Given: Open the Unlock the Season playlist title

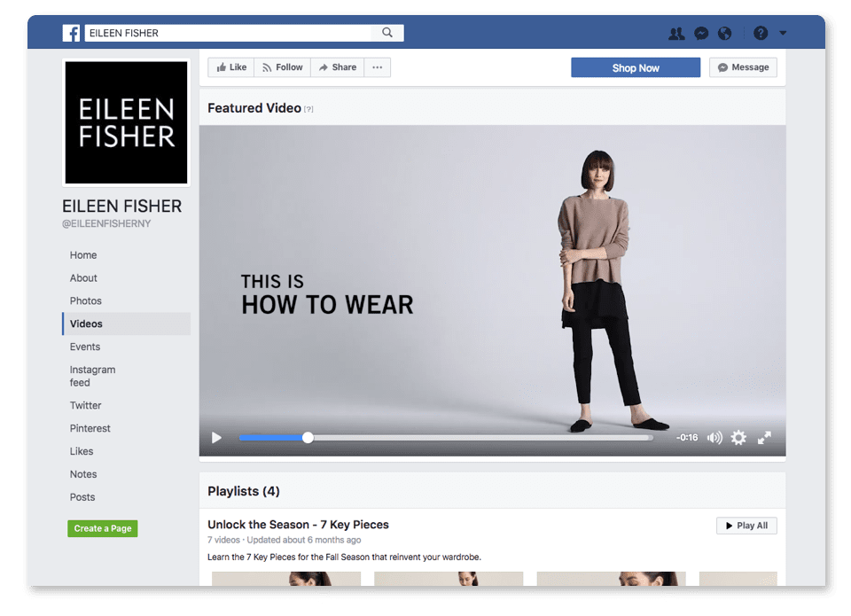Looking at the screenshot, I should coord(298,525).
